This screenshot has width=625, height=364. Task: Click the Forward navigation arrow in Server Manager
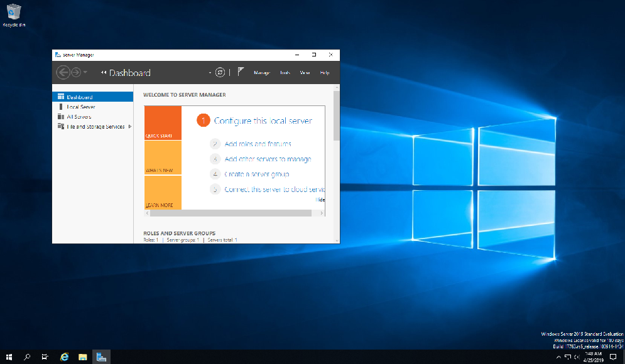[76, 72]
